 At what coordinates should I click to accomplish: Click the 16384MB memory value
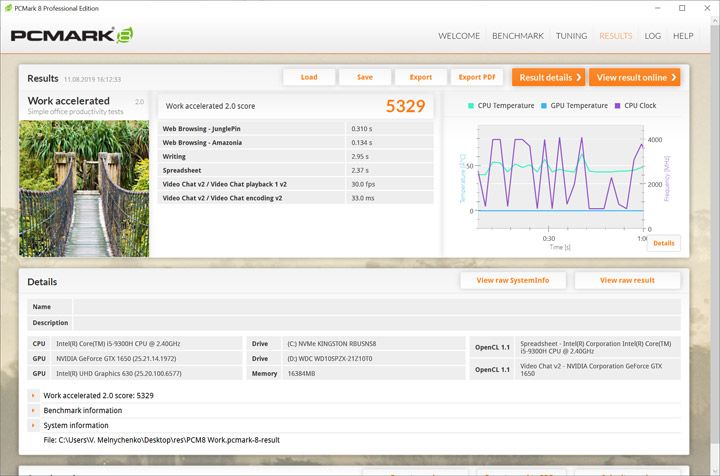tap(301, 374)
